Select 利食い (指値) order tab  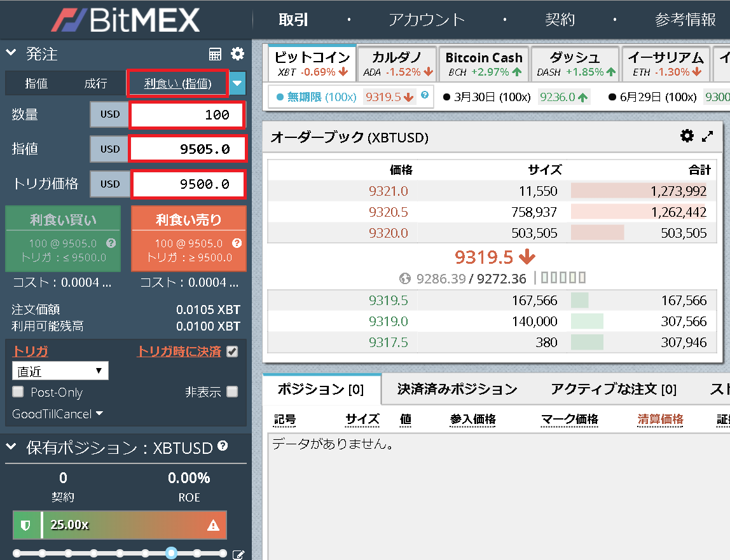point(178,83)
